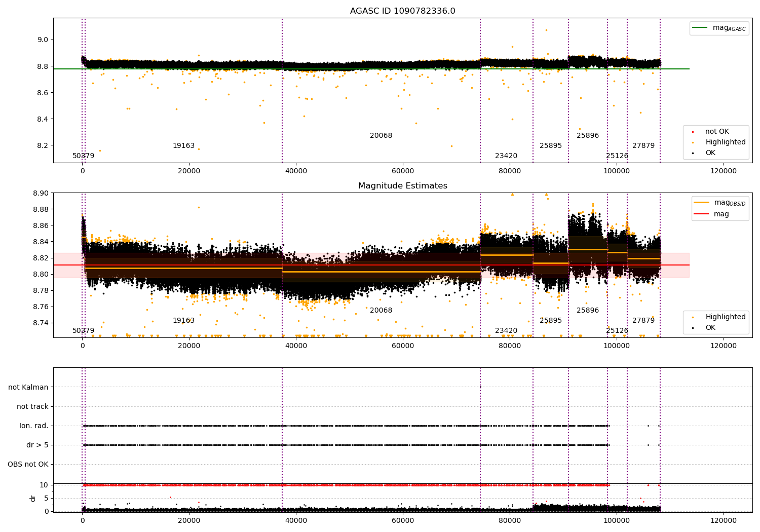Click y-tick '8.88' on Magnitude Estimates plot
Image resolution: width=760 pixels, height=532 pixels.
click(41, 209)
